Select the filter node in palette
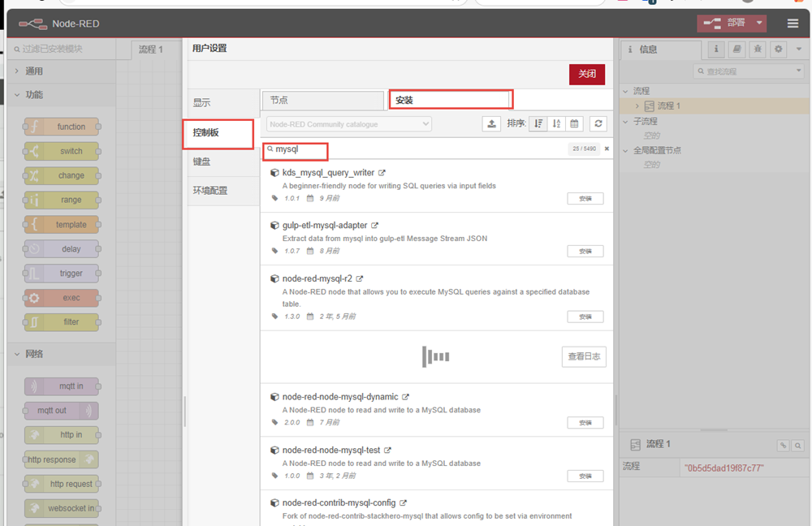The image size is (812, 526). [x=62, y=322]
